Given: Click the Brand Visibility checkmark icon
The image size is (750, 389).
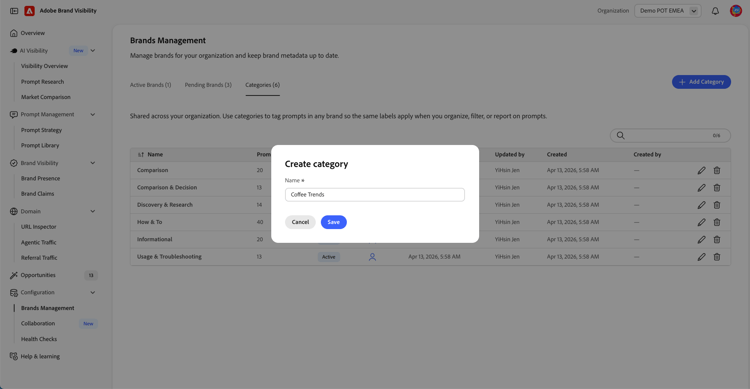Looking at the screenshot, I should tap(13, 163).
